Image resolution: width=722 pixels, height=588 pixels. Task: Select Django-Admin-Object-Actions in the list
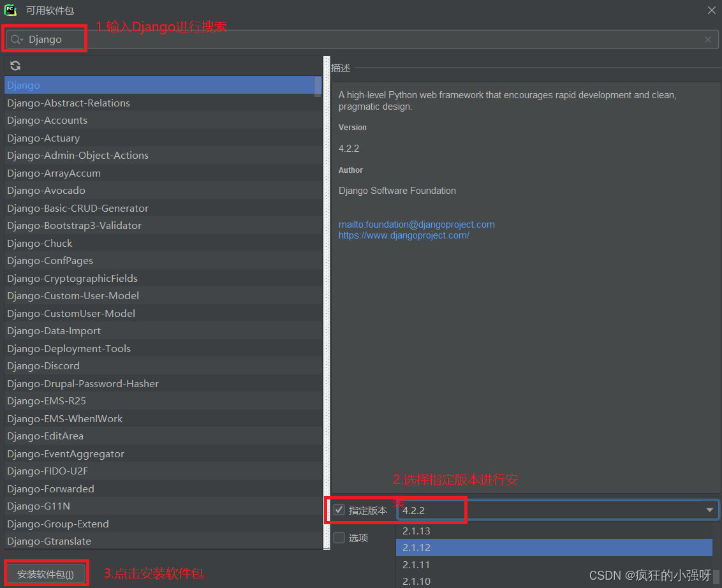pyautogui.click(x=163, y=156)
